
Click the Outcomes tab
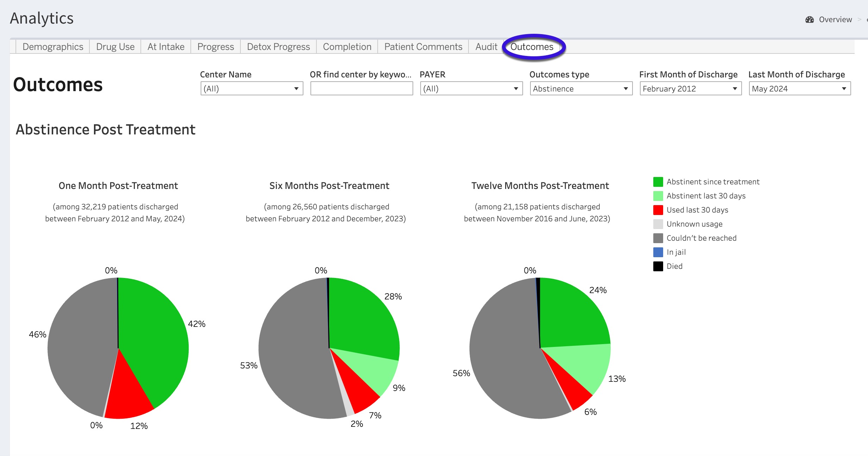(532, 47)
